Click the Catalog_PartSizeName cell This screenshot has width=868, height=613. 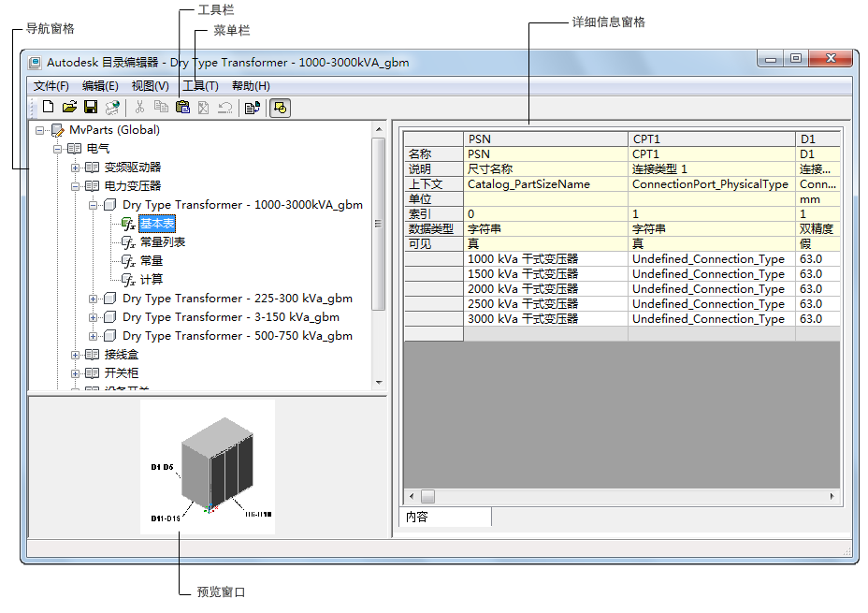545,183
